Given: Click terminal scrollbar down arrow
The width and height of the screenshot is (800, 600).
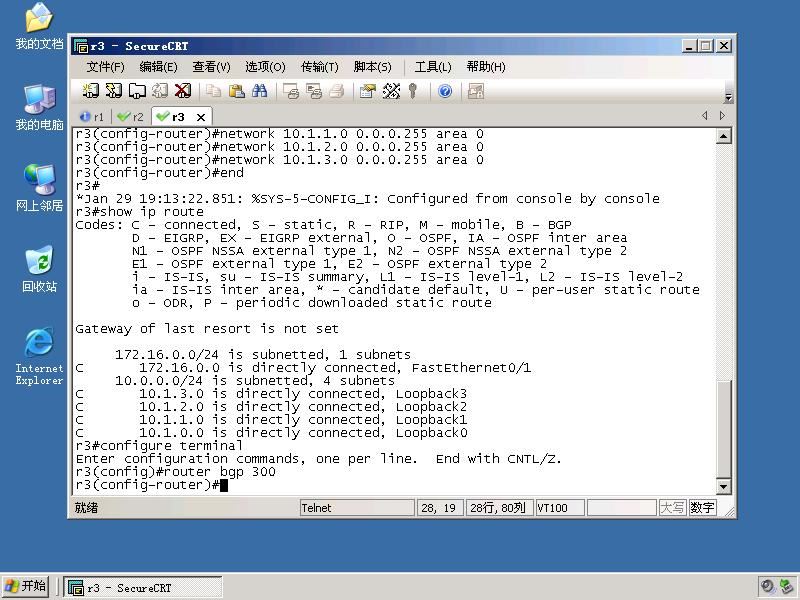Looking at the screenshot, I should pyautogui.click(x=723, y=487).
